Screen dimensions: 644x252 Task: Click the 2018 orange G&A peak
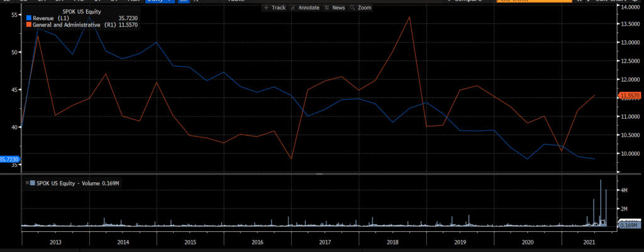(410, 17)
